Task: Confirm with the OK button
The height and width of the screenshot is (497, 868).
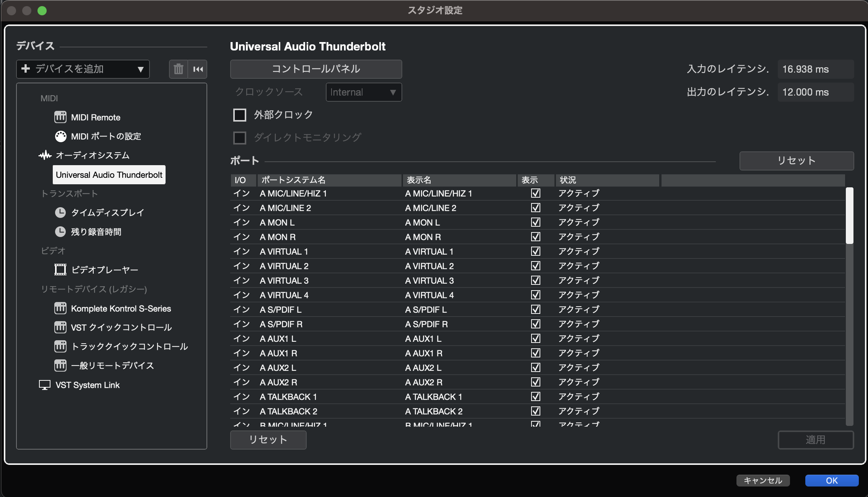Action: 832,481
